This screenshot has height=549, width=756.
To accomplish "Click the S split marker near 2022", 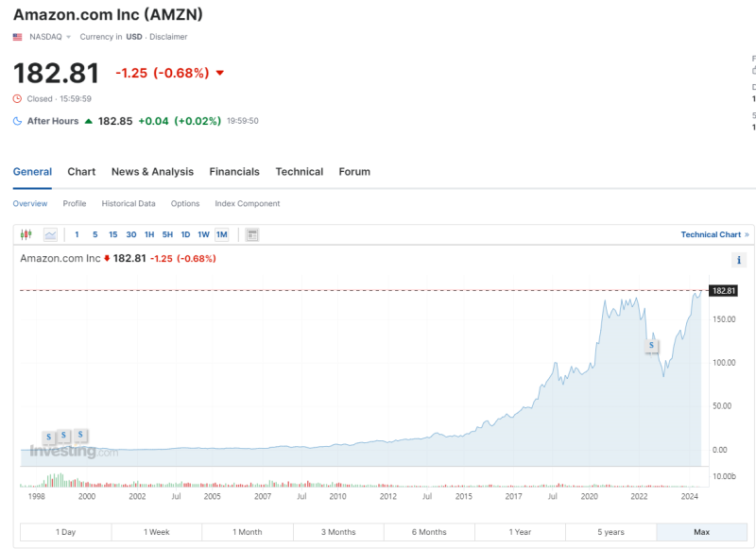I will (x=651, y=345).
